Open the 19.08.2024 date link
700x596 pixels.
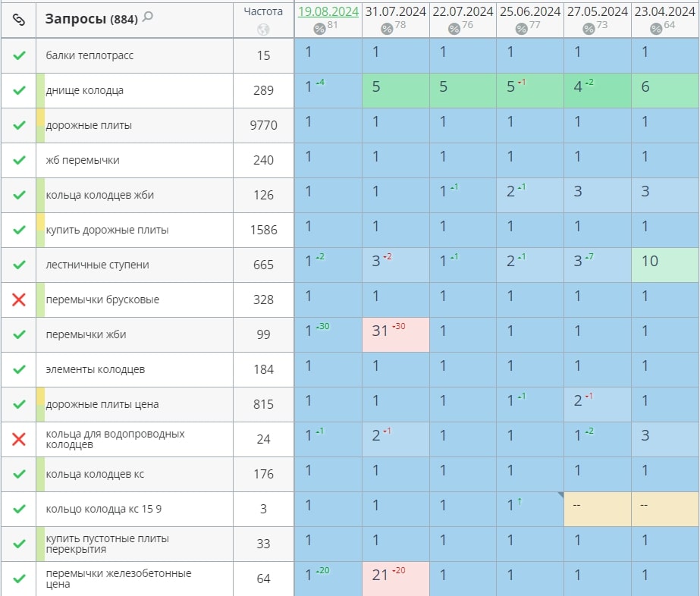tap(328, 11)
